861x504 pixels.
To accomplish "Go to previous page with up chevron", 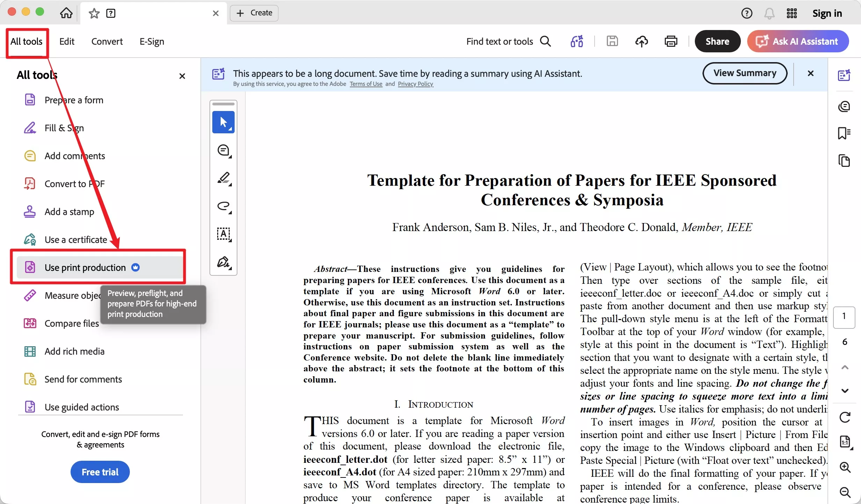I will tap(845, 367).
